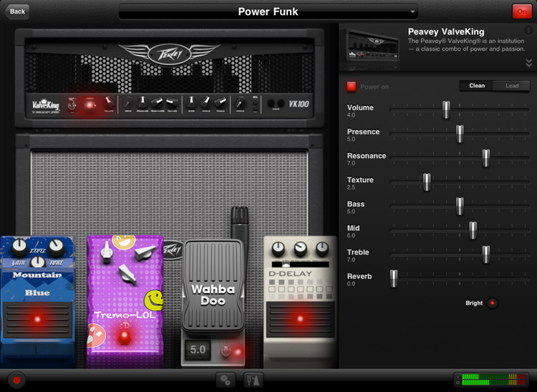Click the top-right knob on Tremo-LOL
Image resolution: width=537 pixels, height=392 pixels.
(x=145, y=253)
